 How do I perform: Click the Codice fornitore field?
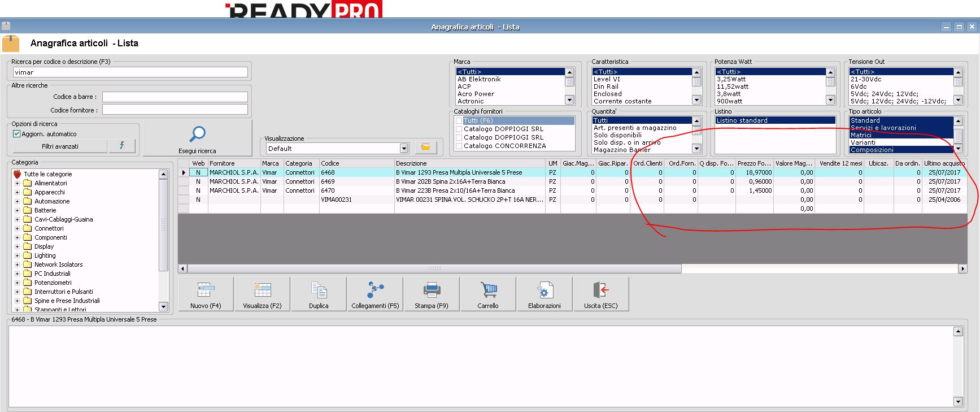coord(175,110)
